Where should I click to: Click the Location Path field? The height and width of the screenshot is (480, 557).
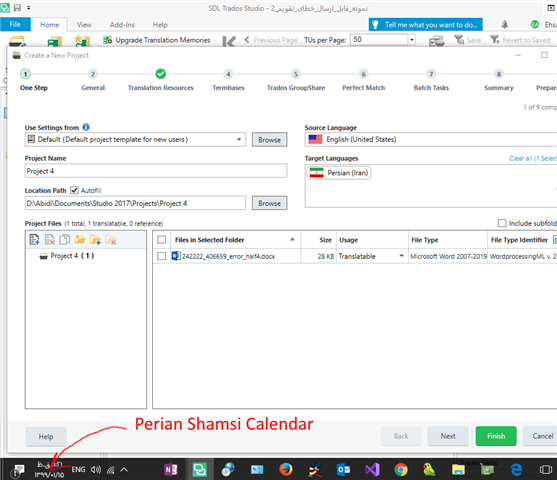(x=135, y=203)
